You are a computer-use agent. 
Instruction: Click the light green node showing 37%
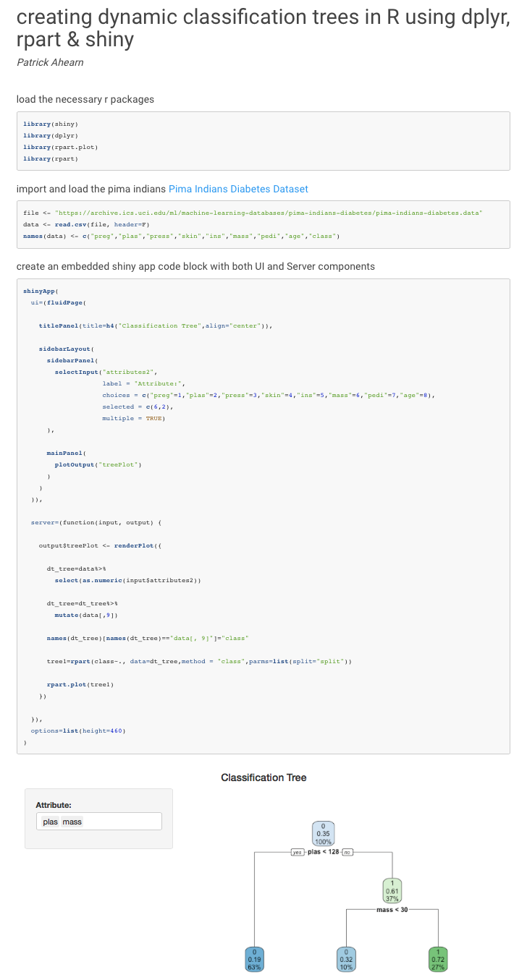click(x=392, y=890)
